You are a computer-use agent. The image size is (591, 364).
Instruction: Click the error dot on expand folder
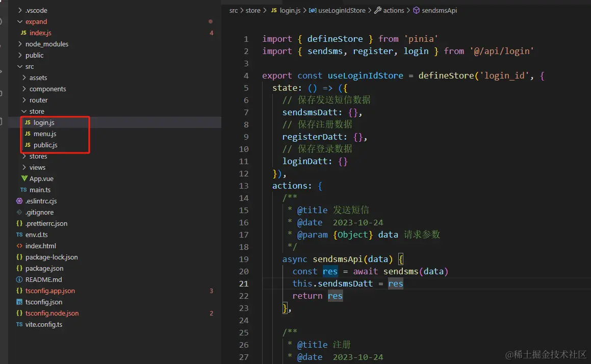pos(210,21)
